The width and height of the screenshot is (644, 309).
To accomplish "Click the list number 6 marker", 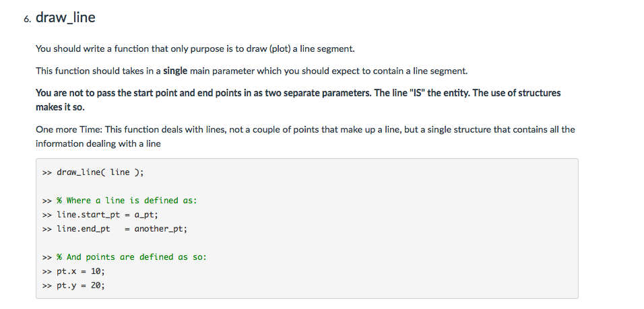I will [27, 19].
